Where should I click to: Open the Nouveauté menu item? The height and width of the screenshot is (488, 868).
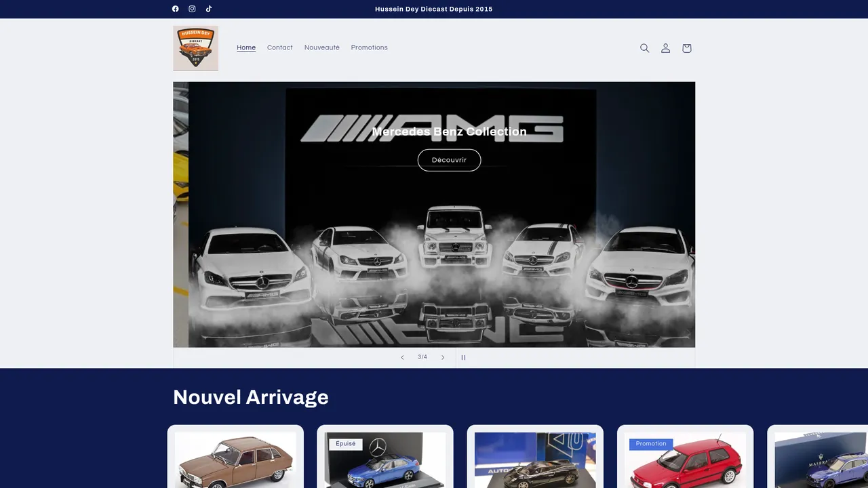click(322, 47)
